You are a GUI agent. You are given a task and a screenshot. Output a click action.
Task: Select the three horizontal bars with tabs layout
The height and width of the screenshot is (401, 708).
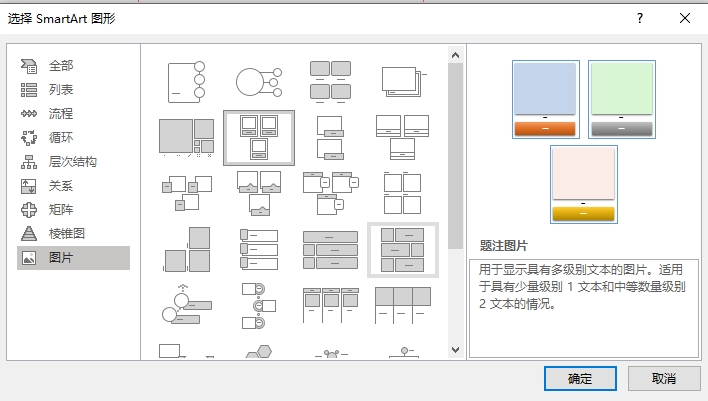[x=259, y=249]
